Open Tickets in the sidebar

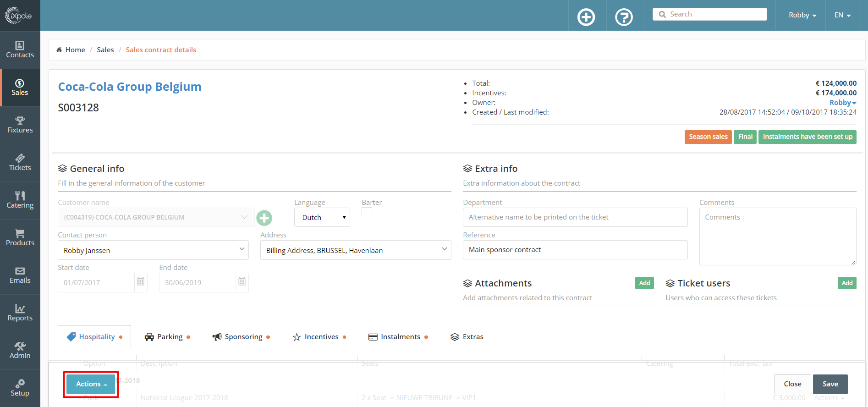[20, 163]
